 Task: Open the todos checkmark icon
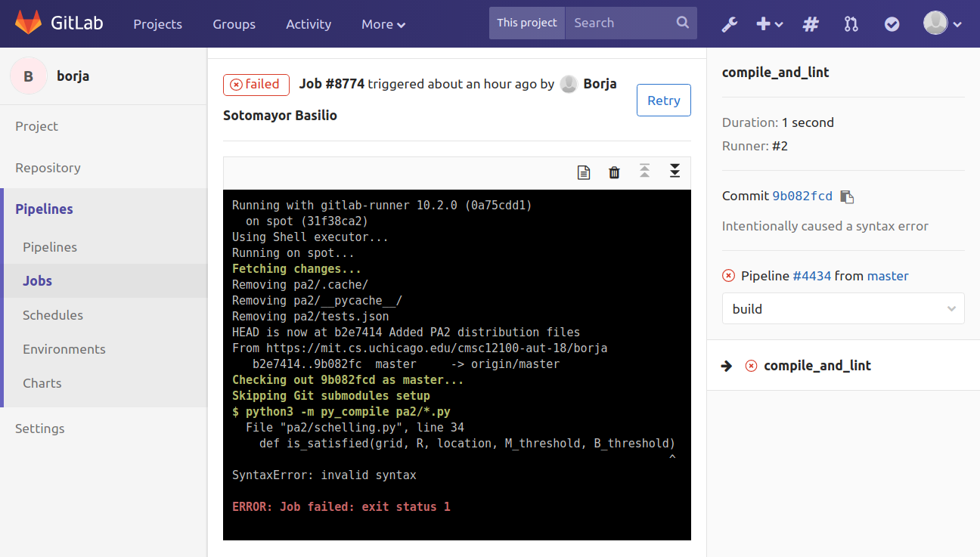[892, 24]
